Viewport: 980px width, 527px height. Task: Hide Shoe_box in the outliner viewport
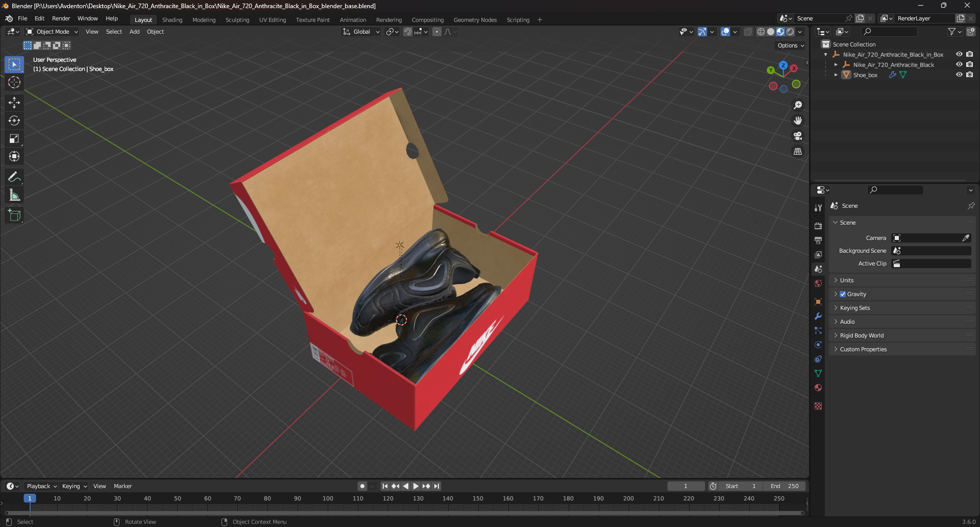959,75
